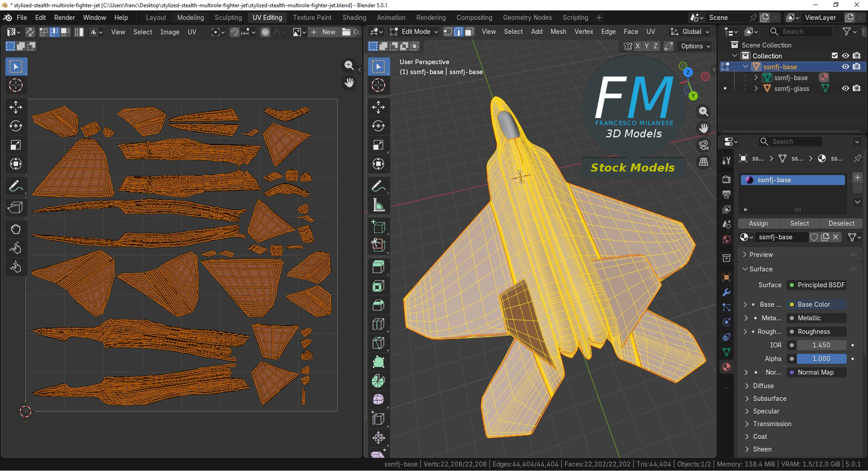Adjust the Alpha value slider
This screenshot has width=868, height=471.
coord(821,359)
